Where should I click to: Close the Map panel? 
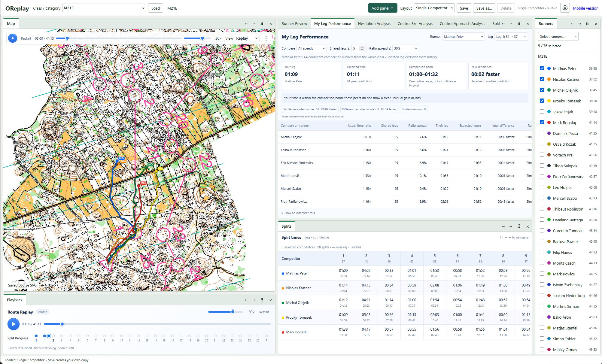pos(271,24)
